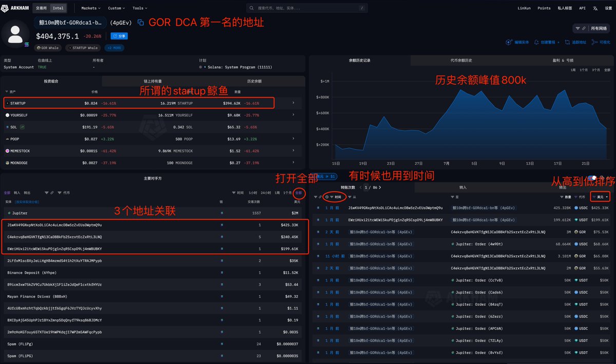Select 1个月 range on balance chart
The image size is (616, 364).
tap(583, 69)
